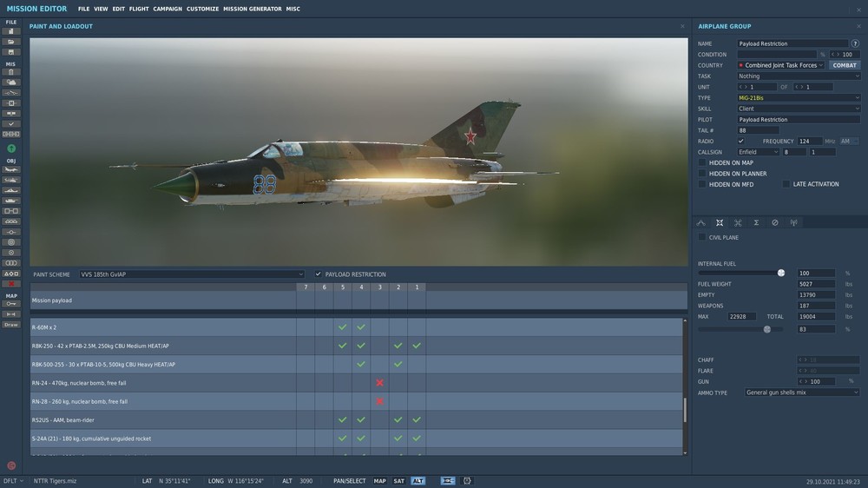Enable Hidden on MFD checkbox
868x488 pixels.
[x=702, y=184]
